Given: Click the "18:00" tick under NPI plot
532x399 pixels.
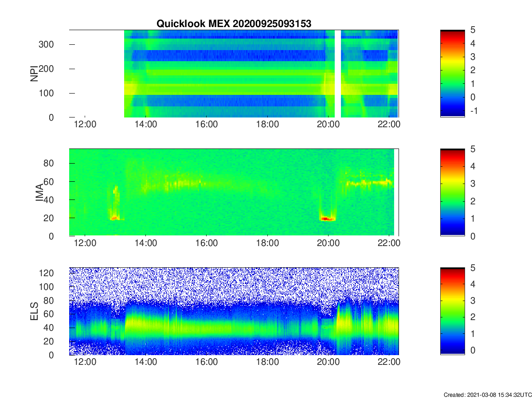Looking at the screenshot, I should click(x=267, y=125).
